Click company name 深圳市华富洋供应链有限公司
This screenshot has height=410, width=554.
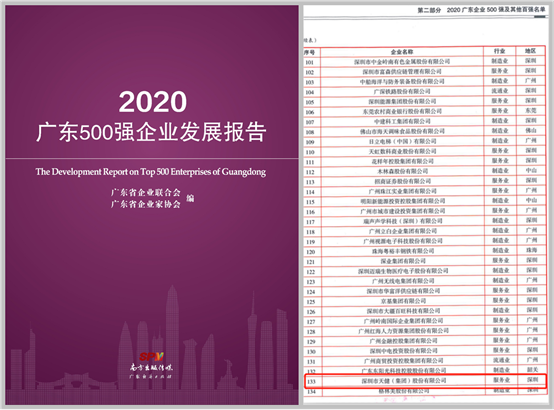tap(403, 291)
